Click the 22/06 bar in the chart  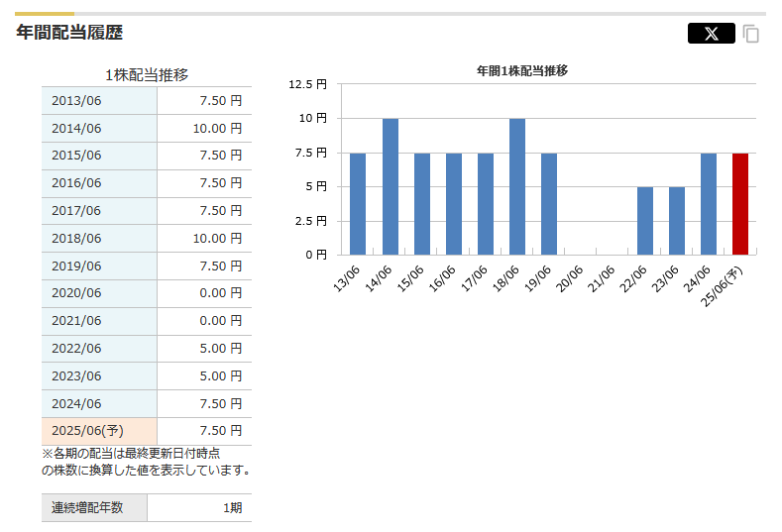[x=644, y=220]
